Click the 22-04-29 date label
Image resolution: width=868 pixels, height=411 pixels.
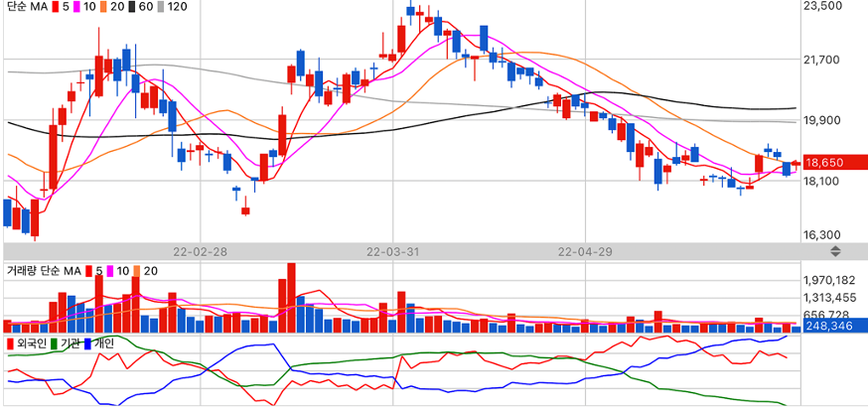click(x=585, y=252)
